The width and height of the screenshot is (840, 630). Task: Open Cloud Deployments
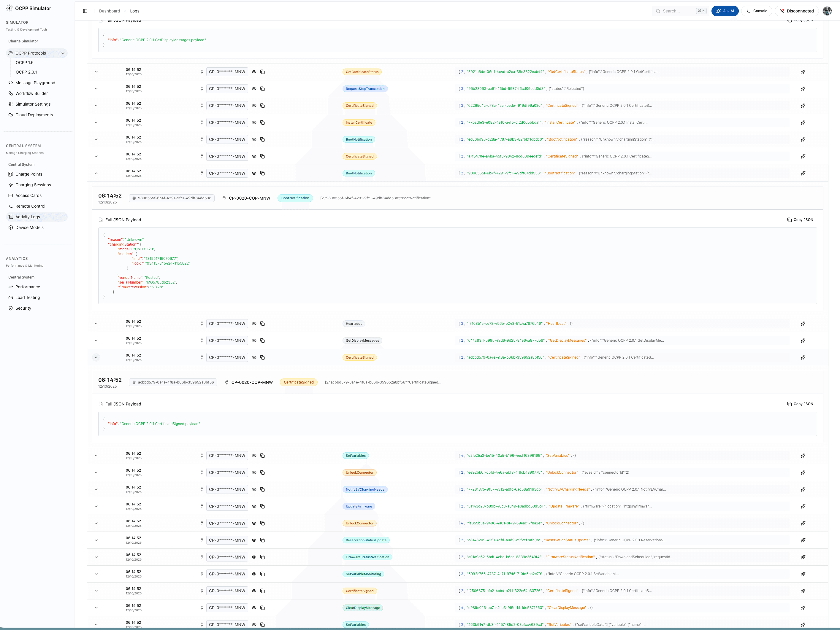[34, 114]
